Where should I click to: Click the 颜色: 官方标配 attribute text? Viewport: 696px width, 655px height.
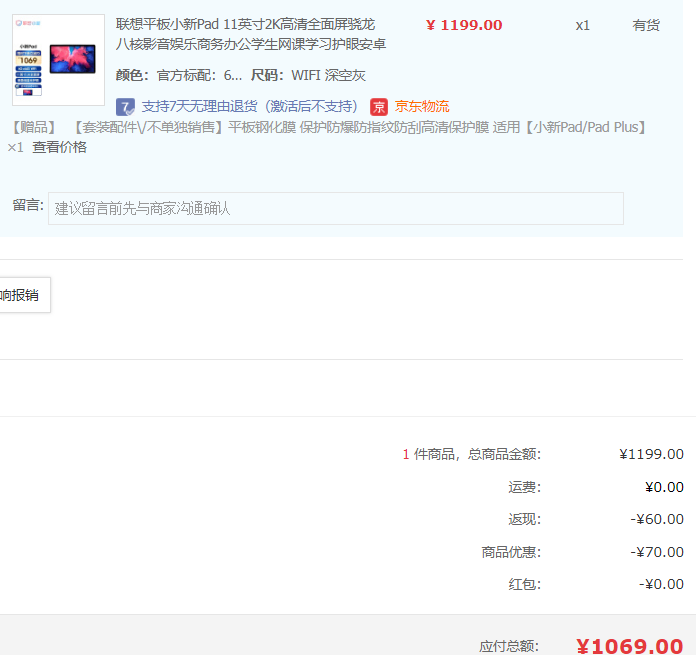179,75
